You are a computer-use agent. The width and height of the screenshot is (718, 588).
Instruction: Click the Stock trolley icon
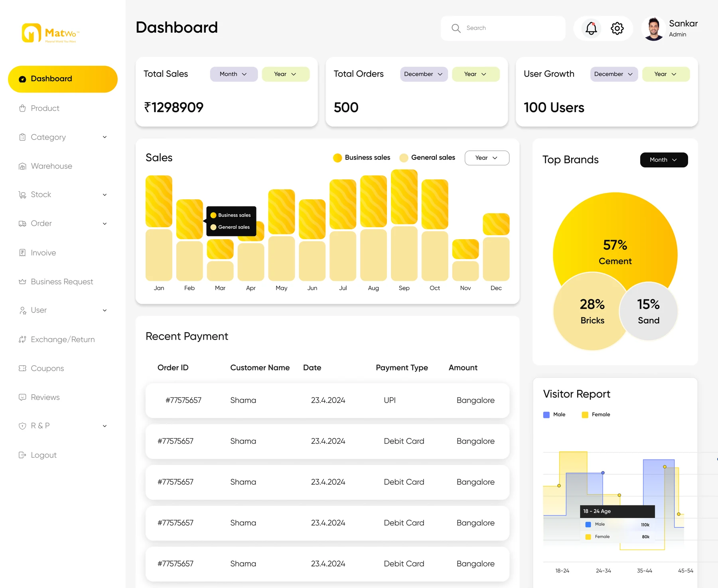pyautogui.click(x=22, y=195)
